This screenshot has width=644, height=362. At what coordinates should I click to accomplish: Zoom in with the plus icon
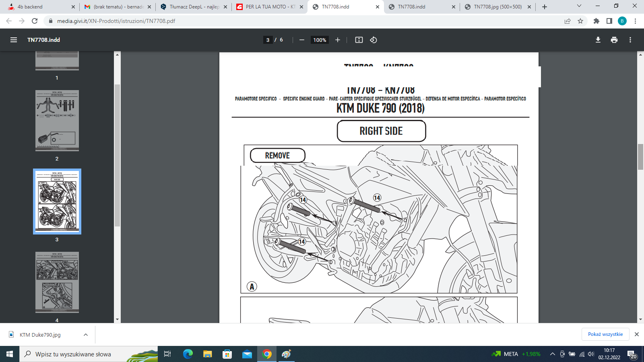pos(338,40)
